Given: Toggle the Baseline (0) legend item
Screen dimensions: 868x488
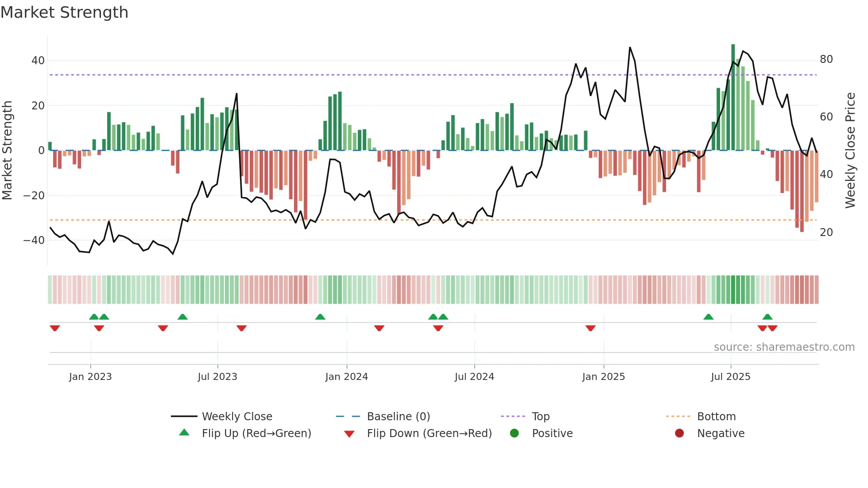Looking at the screenshot, I should tap(398, 416).
